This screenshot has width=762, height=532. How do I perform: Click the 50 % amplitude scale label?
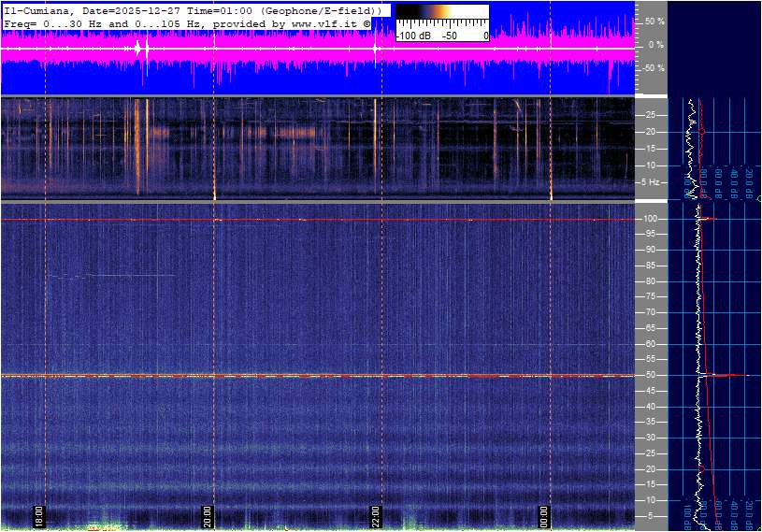tap(654, 21)
